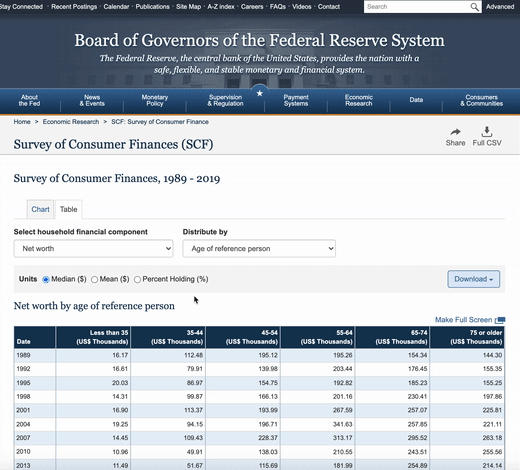Open the Publications link
This screenshot has height=470, width=520.
(x=152, y=7)
